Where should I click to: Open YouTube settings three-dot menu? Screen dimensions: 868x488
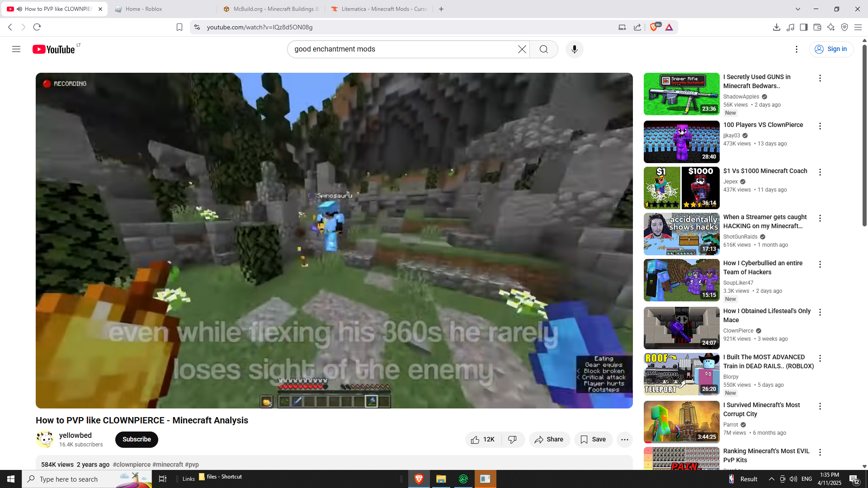[x=796, y=49]
